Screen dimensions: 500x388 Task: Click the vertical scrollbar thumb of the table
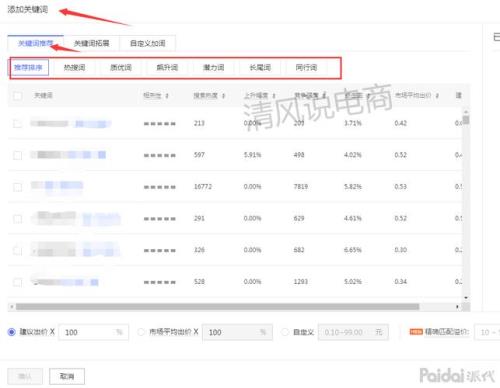(466, 120)
